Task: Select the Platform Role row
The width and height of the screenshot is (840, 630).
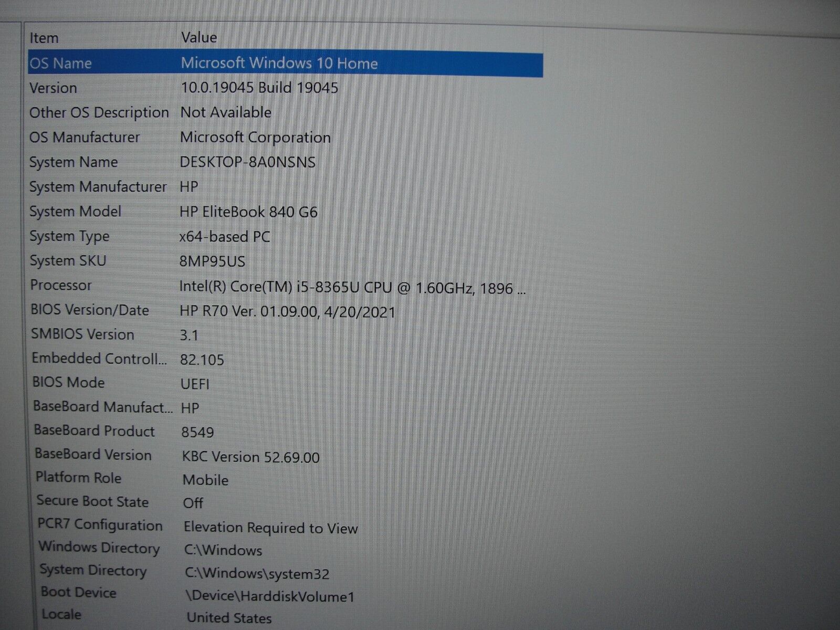Action: pos(79,478)
